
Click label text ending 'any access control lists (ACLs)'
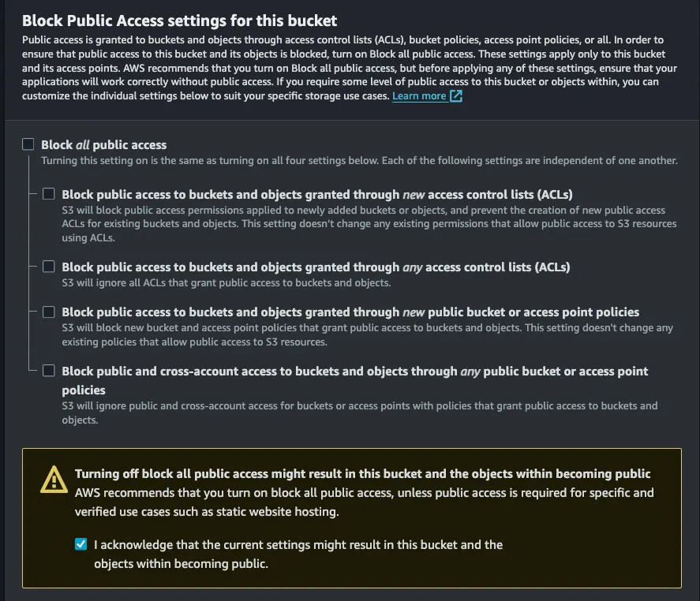click(316, 267)
